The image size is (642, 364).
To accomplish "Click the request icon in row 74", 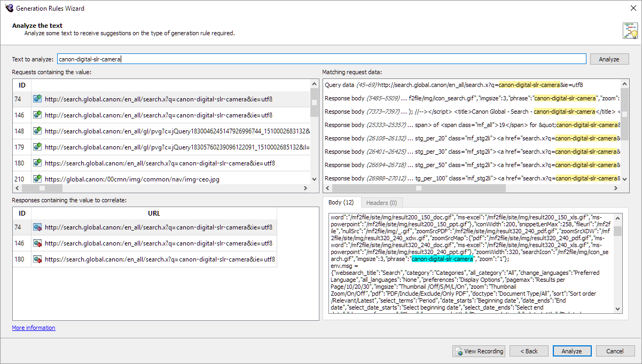I will (x=37, y=99).
